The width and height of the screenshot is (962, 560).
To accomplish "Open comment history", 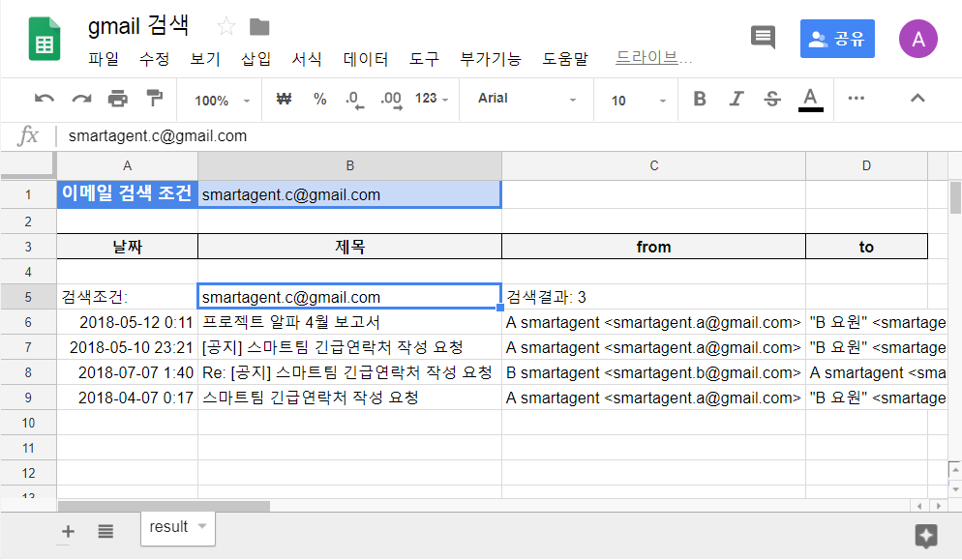I will click(763, 38).
